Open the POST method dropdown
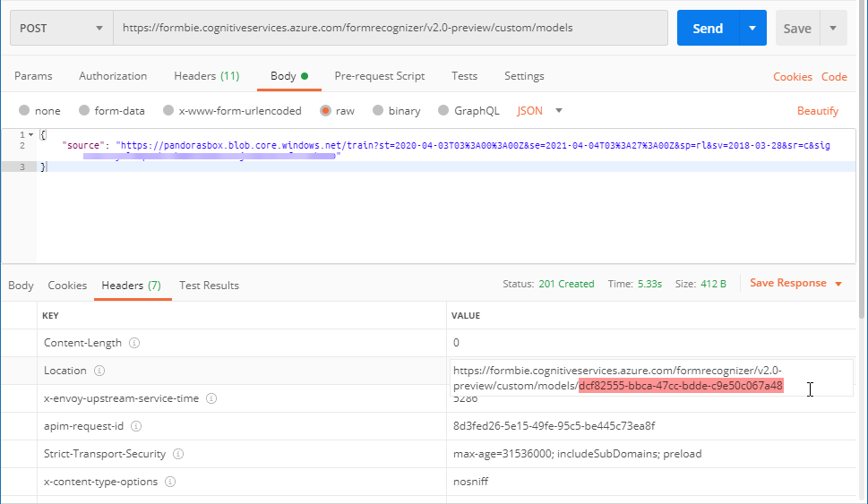 click(x=61, y=29)
